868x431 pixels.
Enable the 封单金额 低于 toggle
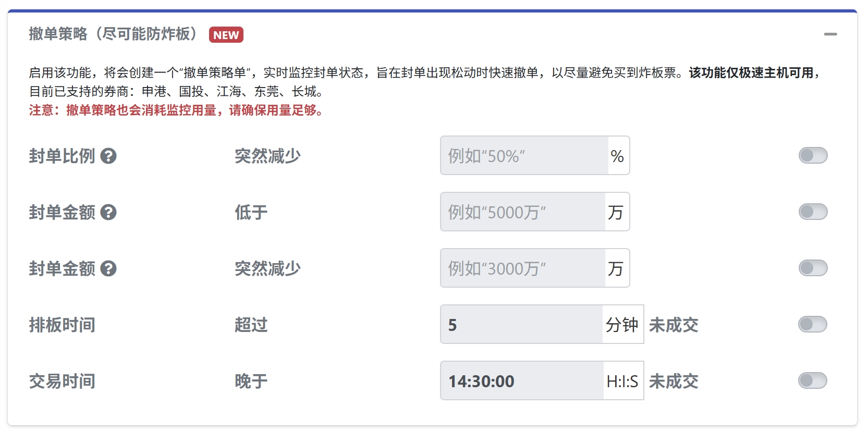point(813,212)
